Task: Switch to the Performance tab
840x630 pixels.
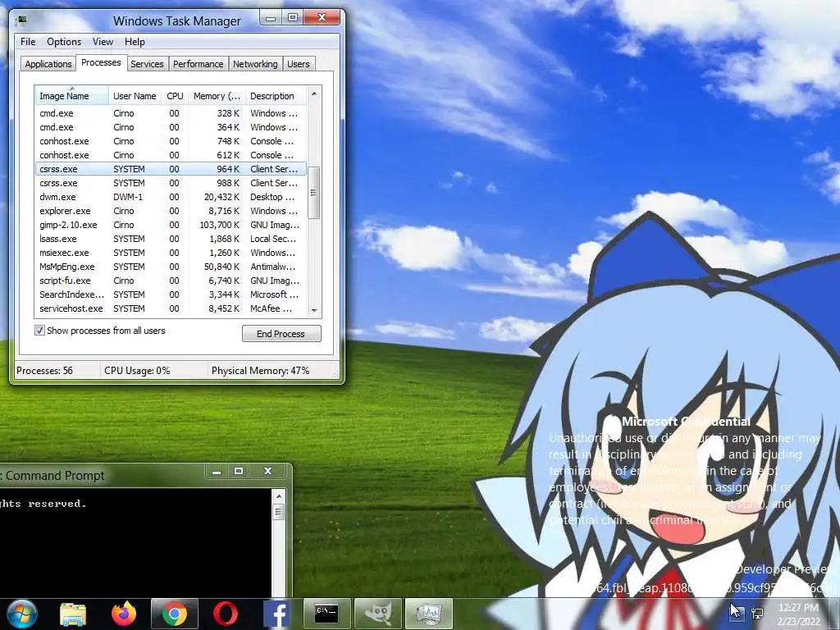Action: click(198, 64)
